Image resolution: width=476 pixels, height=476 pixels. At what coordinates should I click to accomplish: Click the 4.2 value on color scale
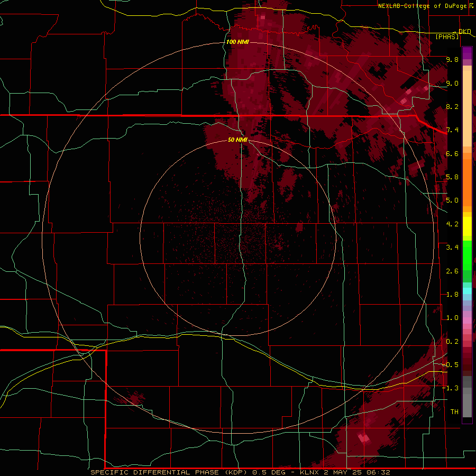[x=452, y=224]
